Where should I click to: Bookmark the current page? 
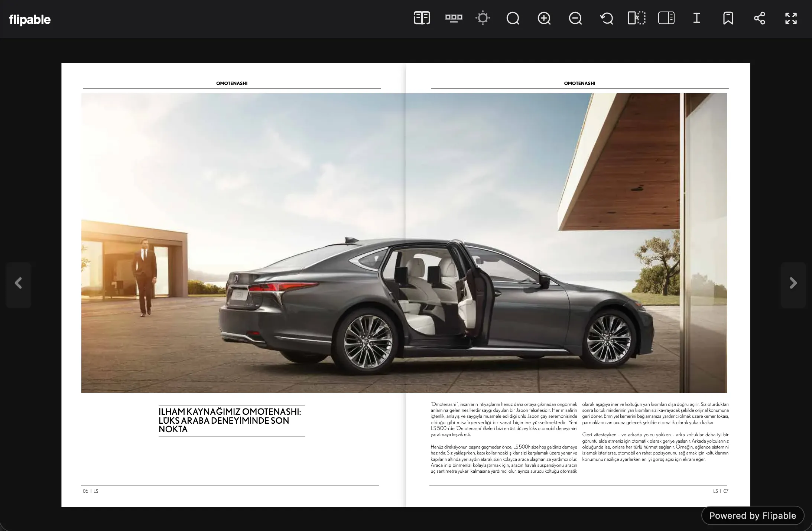click(x=728, y=18)
